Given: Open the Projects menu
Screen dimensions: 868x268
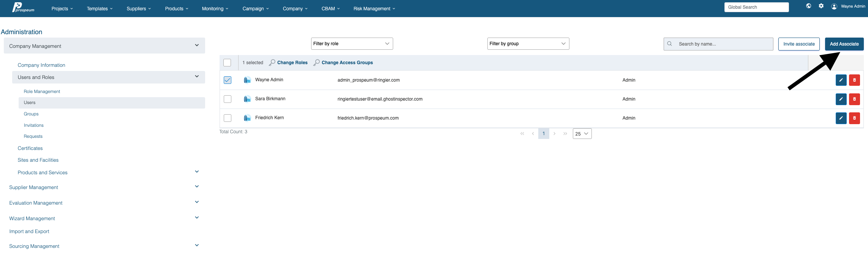Looking at the screenshot, I should [62, 8].
